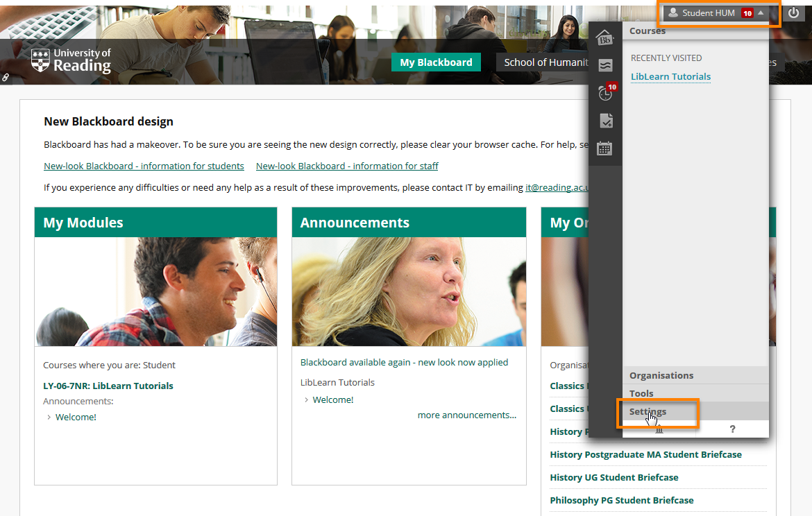This screenshot has height=516, width=812.
Task: Expand Welcome! under My Modules announcements
Action: click(76, 418)
